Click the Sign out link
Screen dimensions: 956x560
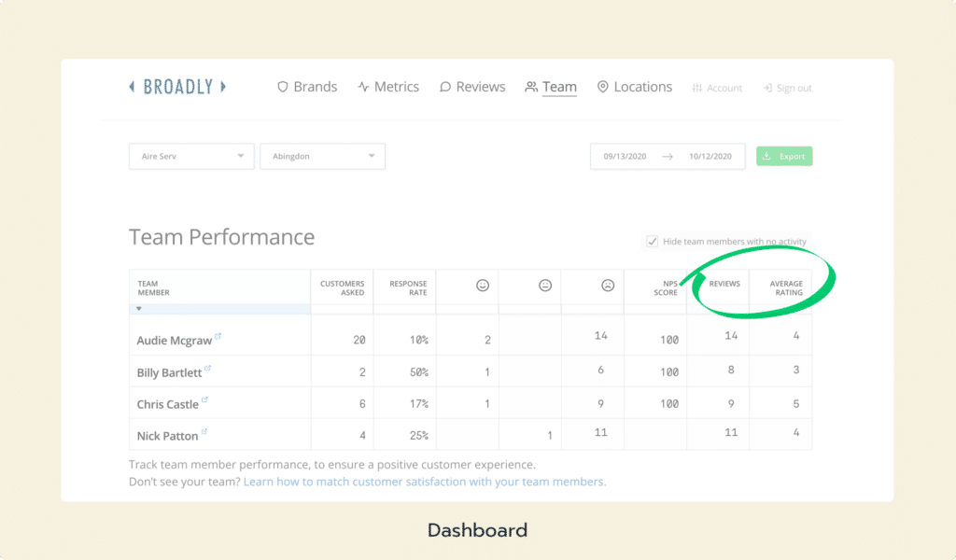click(787, 88)
